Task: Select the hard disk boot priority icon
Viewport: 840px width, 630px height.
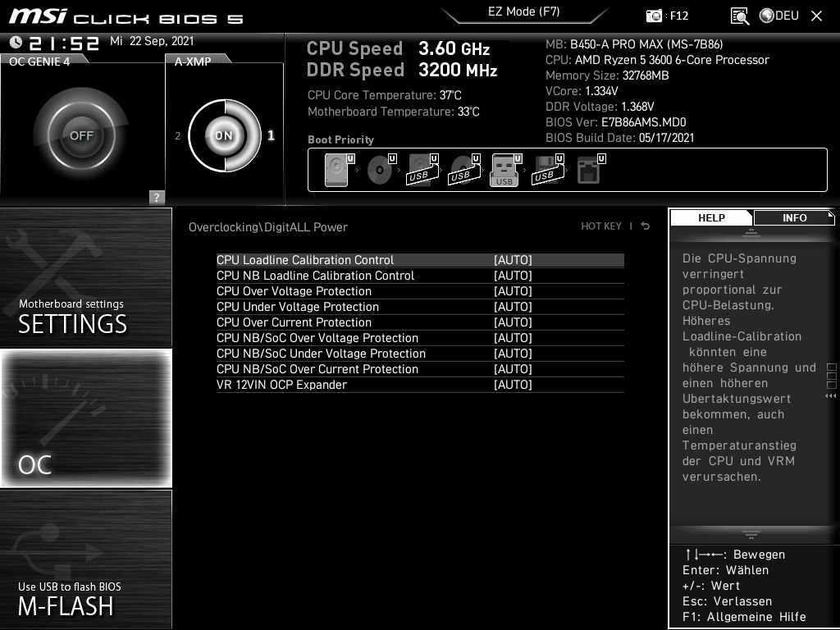Action: pyautogui.click(x=336, y=168)
